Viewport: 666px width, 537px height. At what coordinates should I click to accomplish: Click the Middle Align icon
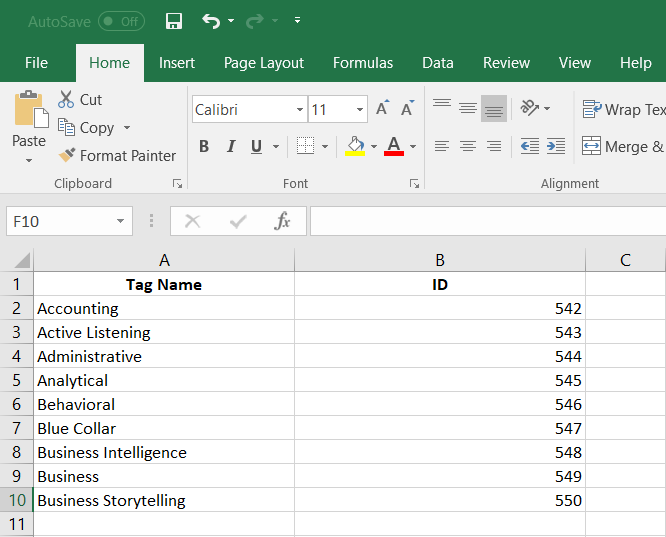point(468,108)
